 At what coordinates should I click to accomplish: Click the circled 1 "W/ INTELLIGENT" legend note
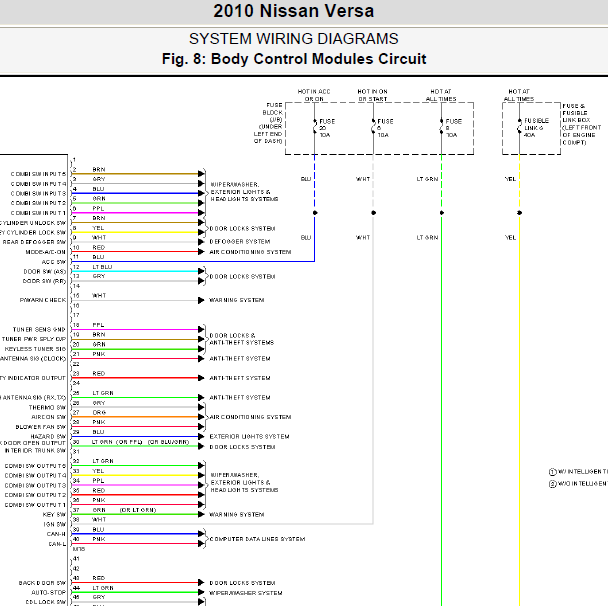click(578, 472)
